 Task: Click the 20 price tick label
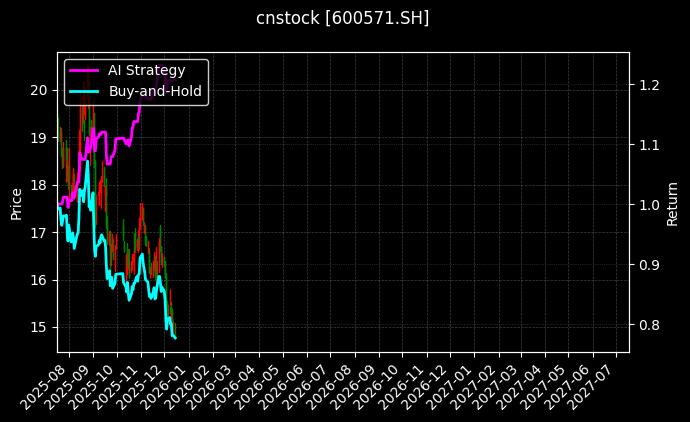point(39,90)
